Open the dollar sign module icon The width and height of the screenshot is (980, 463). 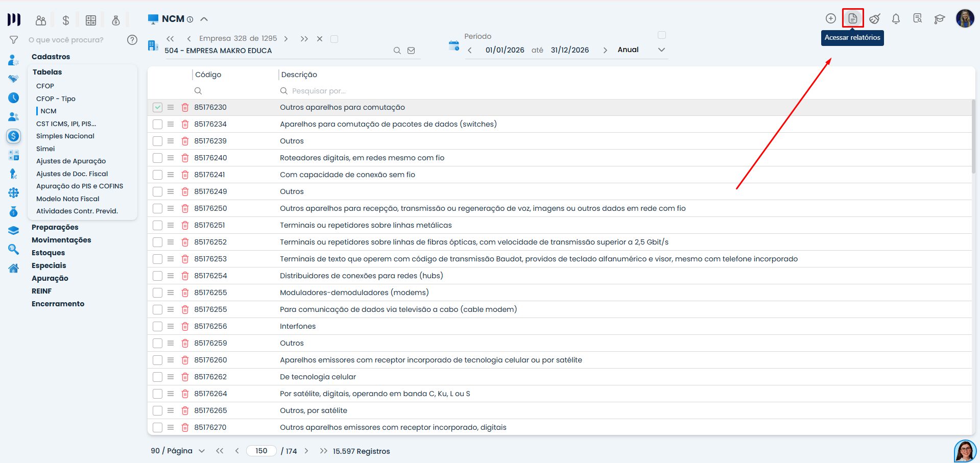coord(65,20)
